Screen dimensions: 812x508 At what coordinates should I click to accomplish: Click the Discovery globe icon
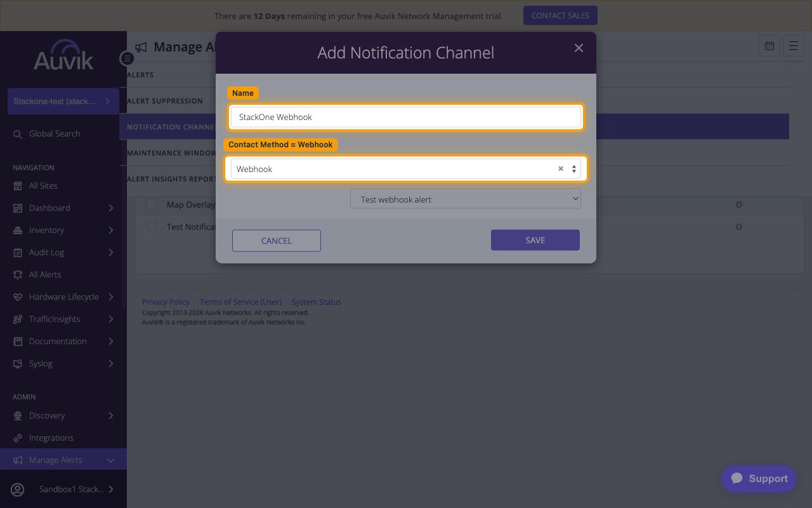18,416
